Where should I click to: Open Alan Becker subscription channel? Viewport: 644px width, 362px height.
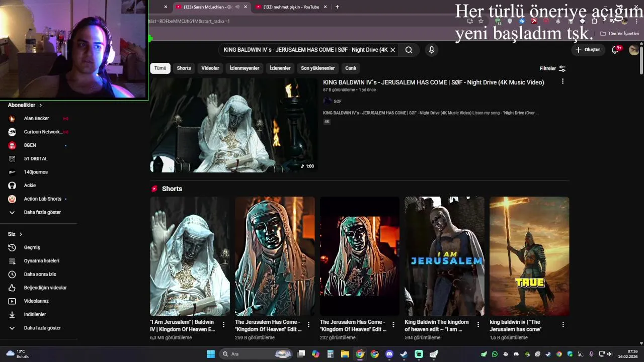[39, 118]
